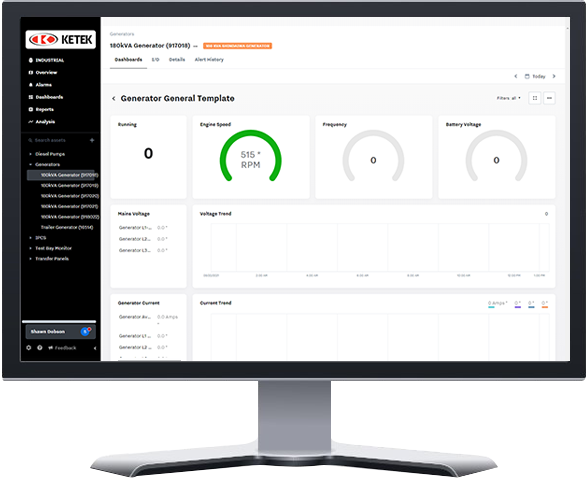588x479 pixels.
Task: Open the Overview page in sidebar
Action: [43, 72]
